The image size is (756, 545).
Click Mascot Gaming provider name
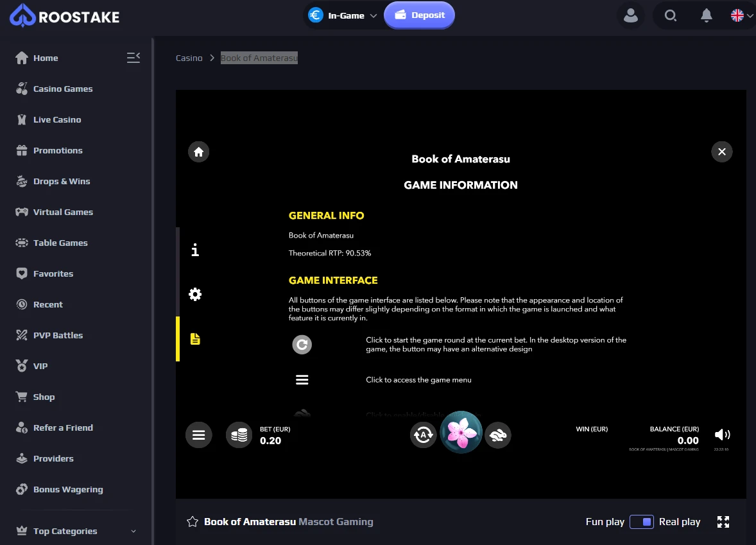click(x=336, y=522)
